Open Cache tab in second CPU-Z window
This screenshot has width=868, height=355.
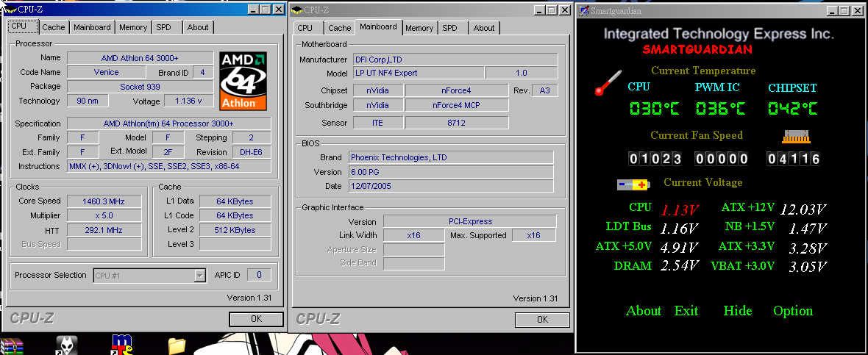click(339, 28)
